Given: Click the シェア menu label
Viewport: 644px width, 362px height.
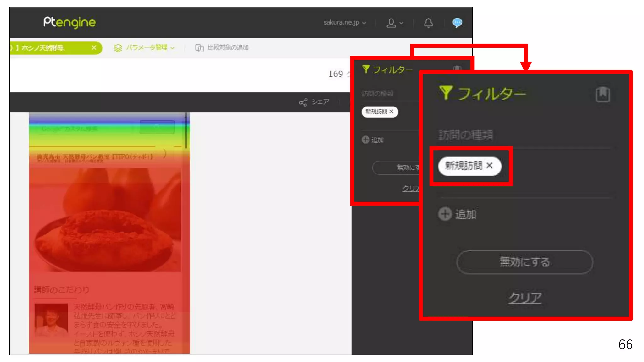Looking at the screenshot, I should 320,102.
